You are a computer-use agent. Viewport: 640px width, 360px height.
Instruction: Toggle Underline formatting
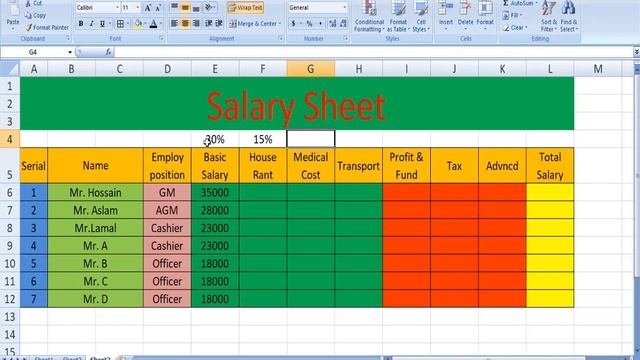click(x=102, y=24)
